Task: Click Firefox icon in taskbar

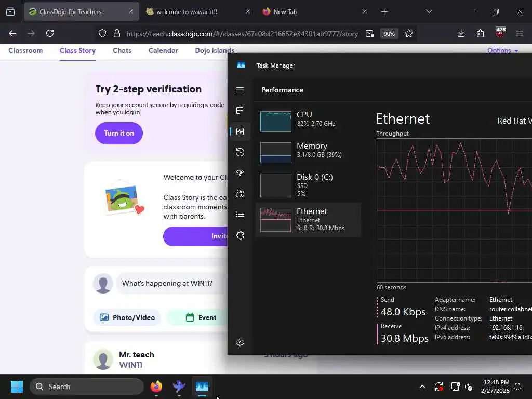Action: (x=156, y=387)
